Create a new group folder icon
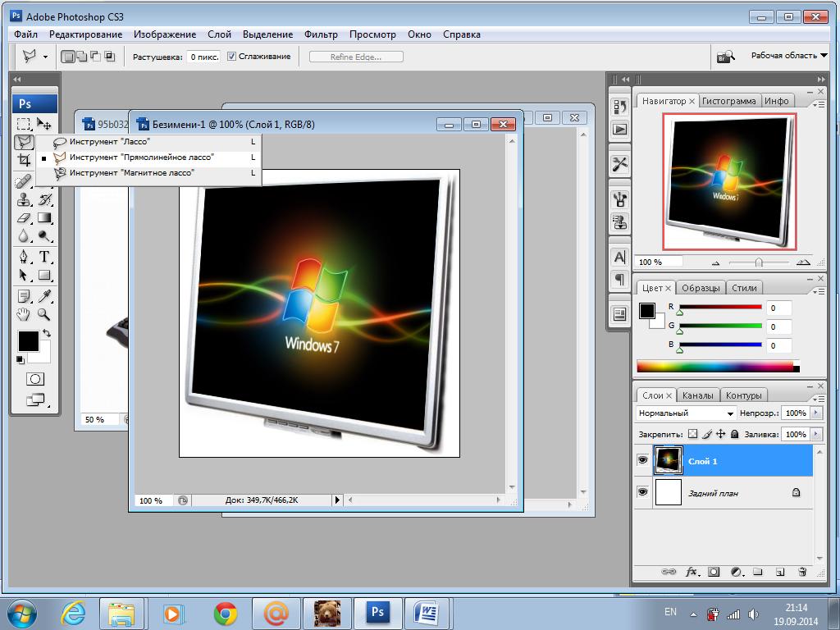 [757, 572]
